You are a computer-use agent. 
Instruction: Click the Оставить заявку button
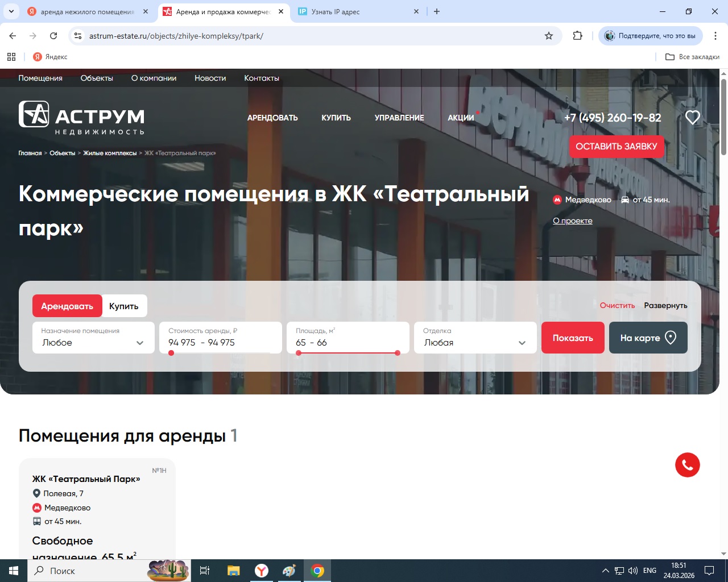(x=617, y=146)
